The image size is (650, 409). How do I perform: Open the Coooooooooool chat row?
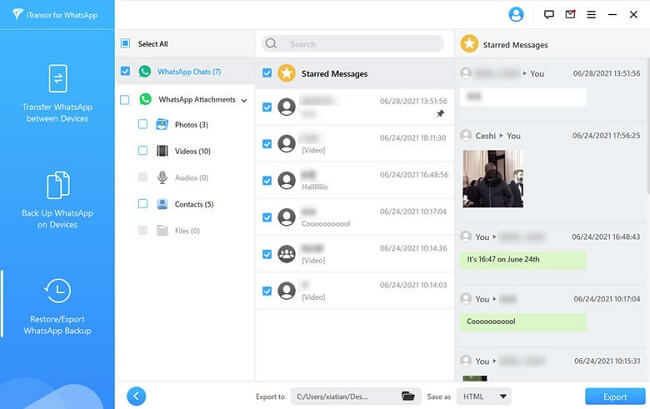pyautogui.click(x=355, y=218)
